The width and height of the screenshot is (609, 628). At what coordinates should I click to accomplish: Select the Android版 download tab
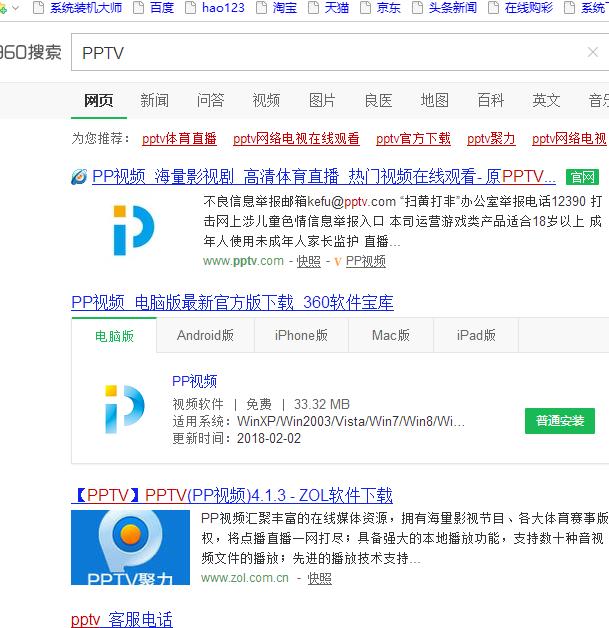pyautogui.click(x=205, y=335)
